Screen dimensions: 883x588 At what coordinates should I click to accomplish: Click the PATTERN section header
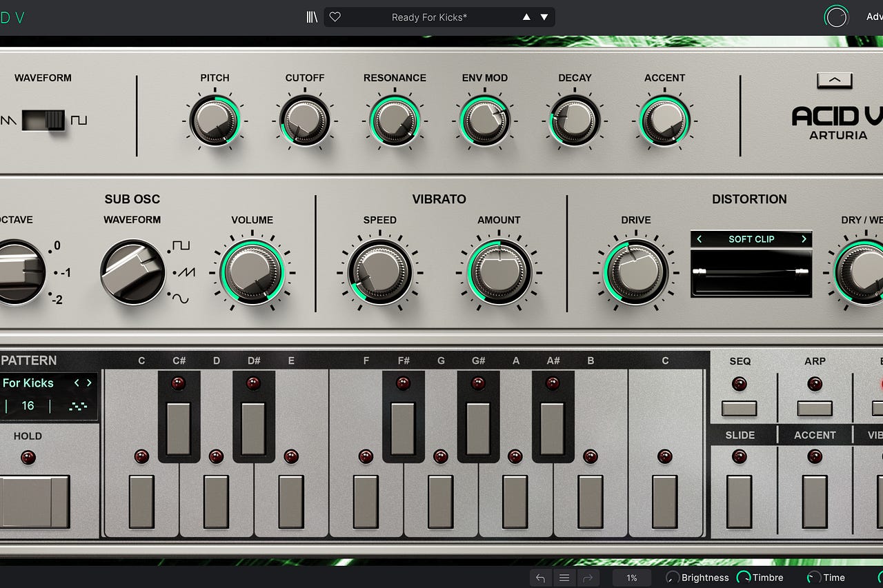[x=29, y=361]
